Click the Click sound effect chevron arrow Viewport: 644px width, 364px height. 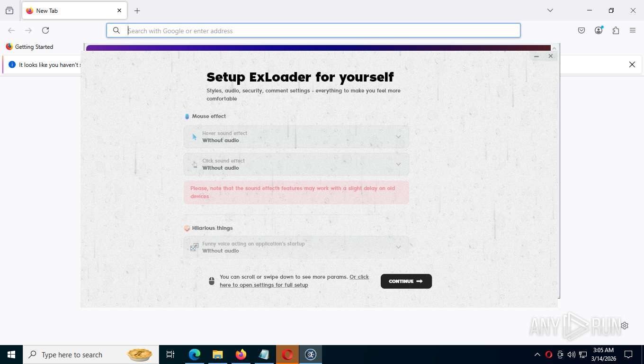[x=398, y=164]
